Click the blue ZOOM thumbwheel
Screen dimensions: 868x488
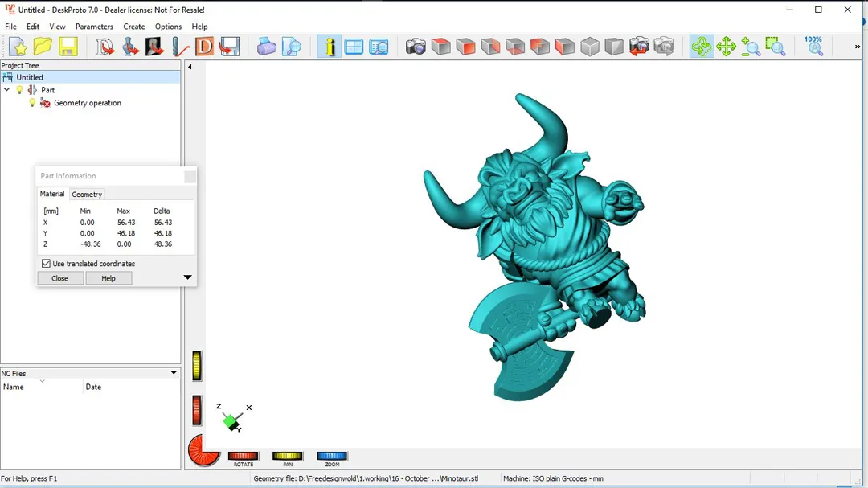(x=332, y=456)
